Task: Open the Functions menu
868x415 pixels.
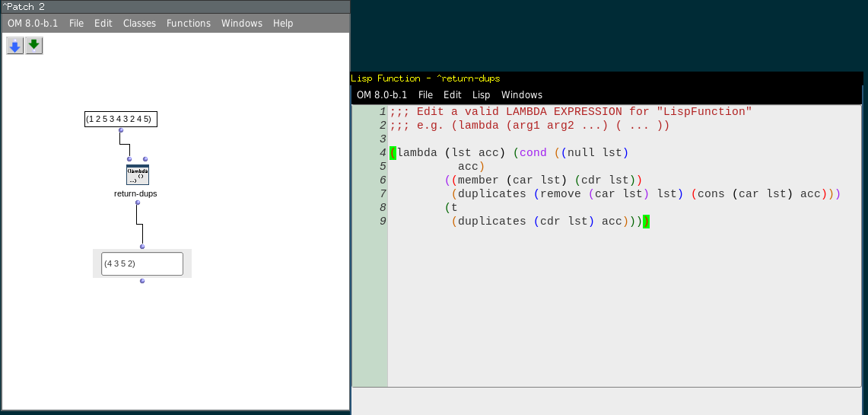Action: coord(188,24)
